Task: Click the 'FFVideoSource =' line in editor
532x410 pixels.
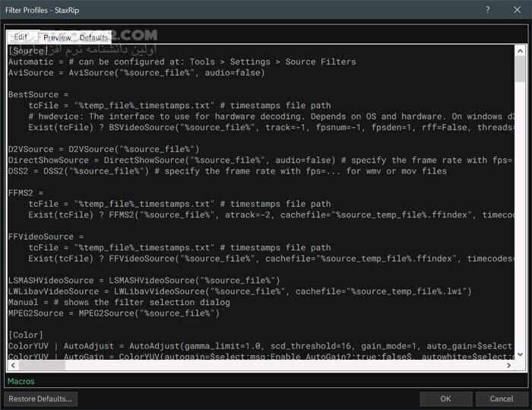Action: coord(46,237)
